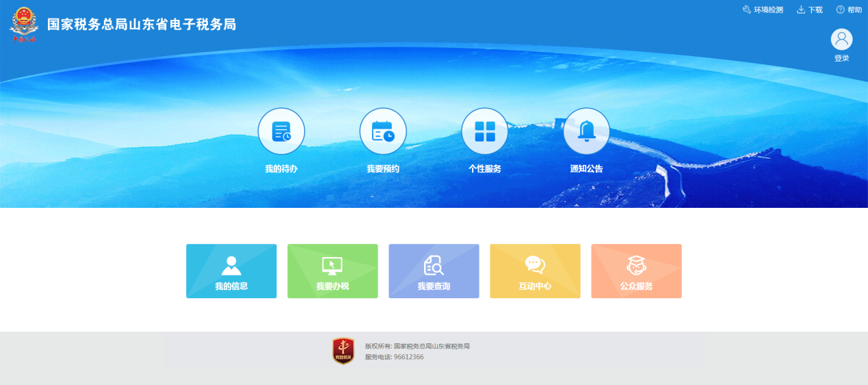Click the 国家税务总局山东省电子税务局 title
Viewport: 868px width, 385px height.
point(142,25)
